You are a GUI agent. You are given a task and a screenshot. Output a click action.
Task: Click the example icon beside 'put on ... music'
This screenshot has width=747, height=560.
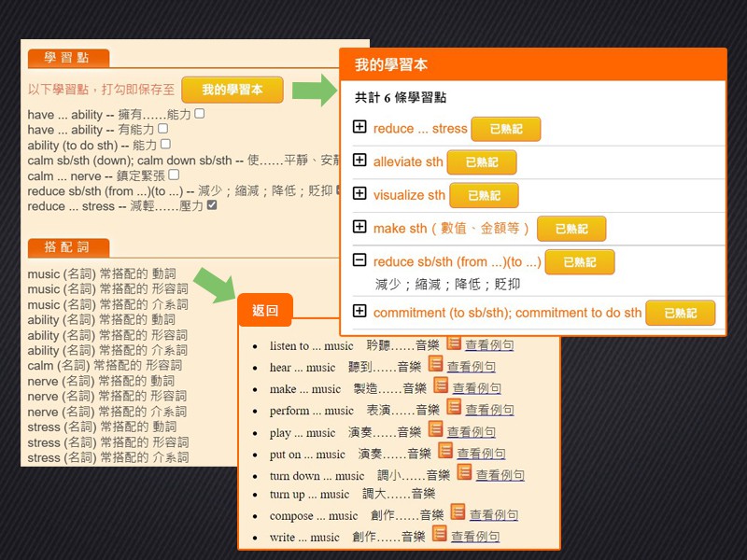click(445, 451)
